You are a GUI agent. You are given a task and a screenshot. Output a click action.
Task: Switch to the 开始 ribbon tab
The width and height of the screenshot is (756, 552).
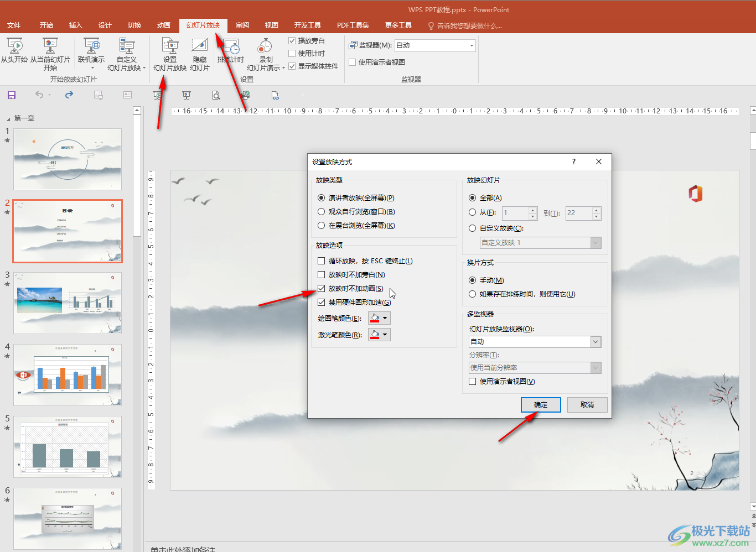[46, 25]
